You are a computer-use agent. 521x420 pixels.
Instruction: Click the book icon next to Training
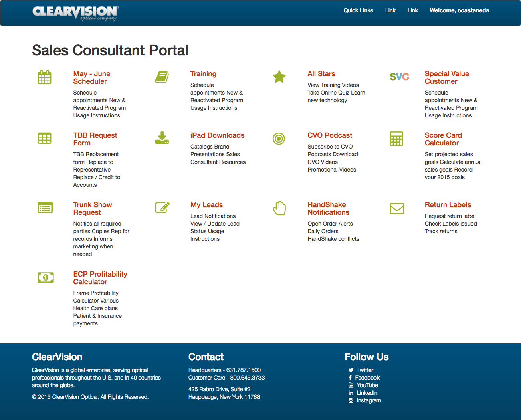[x=162, y=77]
